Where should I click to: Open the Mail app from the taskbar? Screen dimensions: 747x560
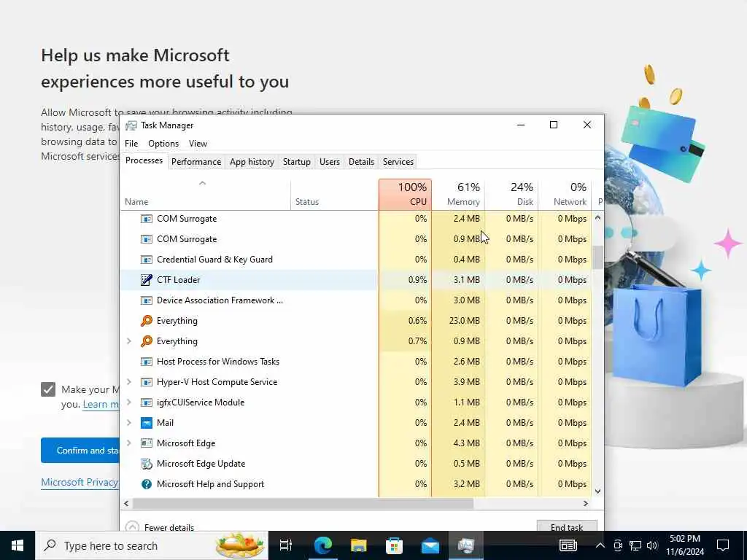pos(430,545)
